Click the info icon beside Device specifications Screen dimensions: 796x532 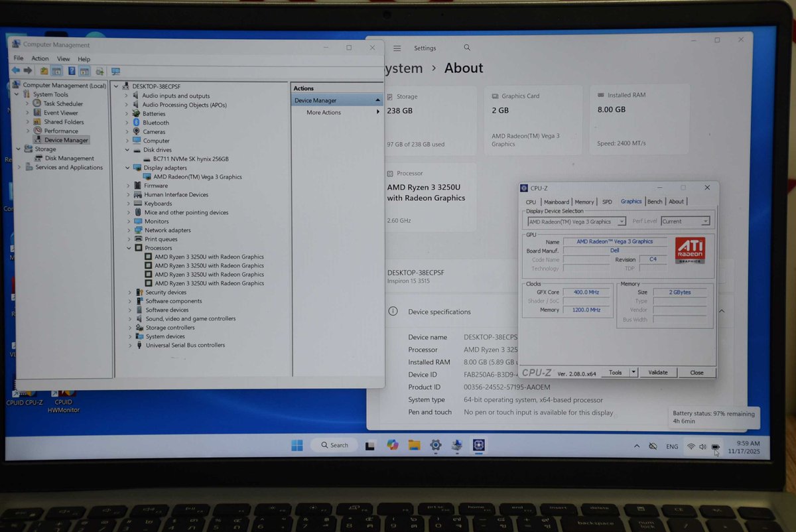[393, 311]
